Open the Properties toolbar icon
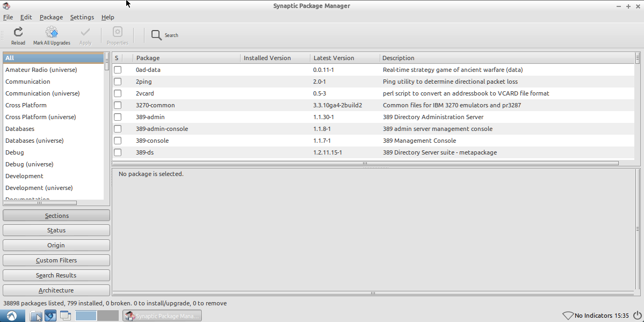This screenshot has height=322, width=644. pyautogui.click(x=117, y=35)
